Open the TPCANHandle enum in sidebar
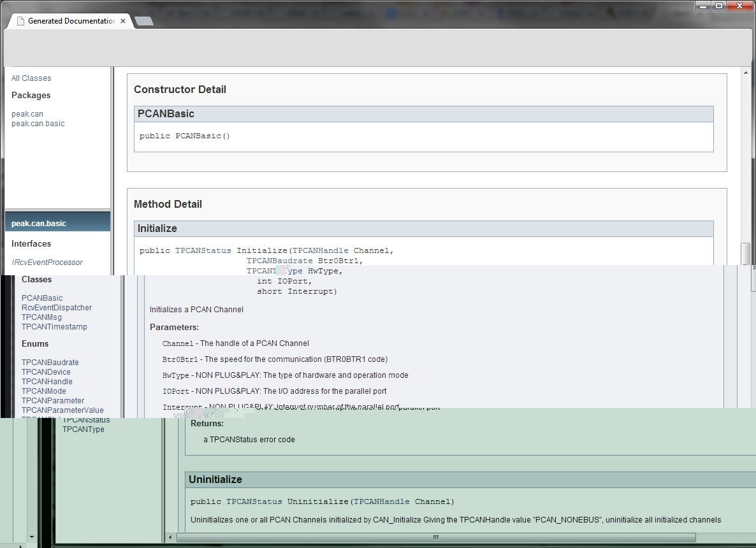 click(x=47, y=381)
